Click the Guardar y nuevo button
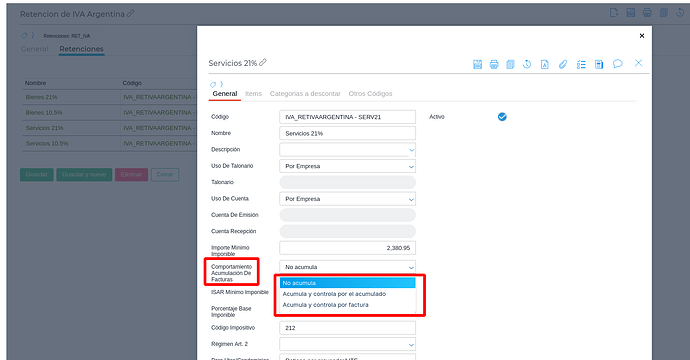690x360 pixels. [x=84, y=175]
